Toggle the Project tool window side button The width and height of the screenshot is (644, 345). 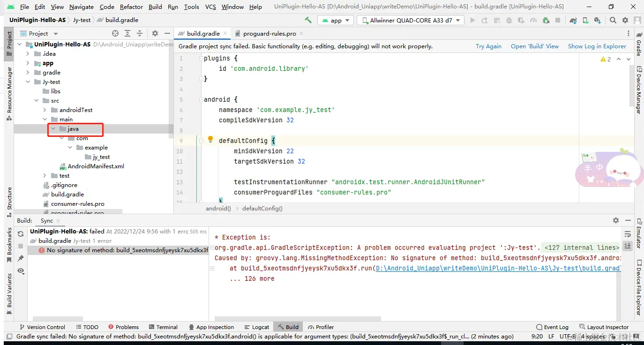pos(9,43)
